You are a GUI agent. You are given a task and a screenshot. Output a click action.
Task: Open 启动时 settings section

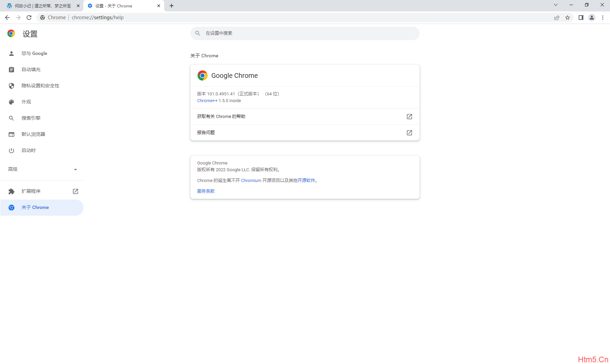click(x=42, y=150)
